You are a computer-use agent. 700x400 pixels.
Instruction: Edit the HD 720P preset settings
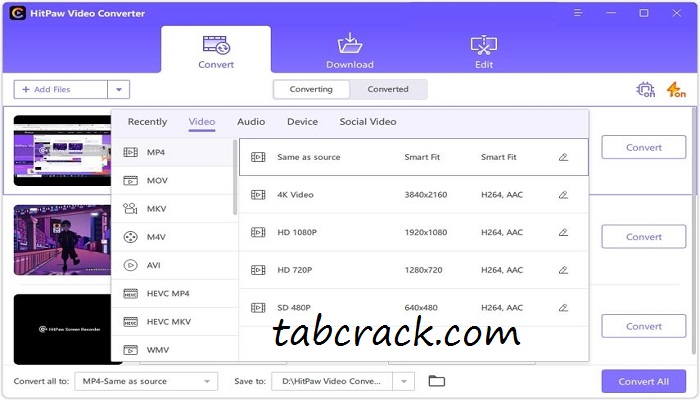tap(563, 270)
